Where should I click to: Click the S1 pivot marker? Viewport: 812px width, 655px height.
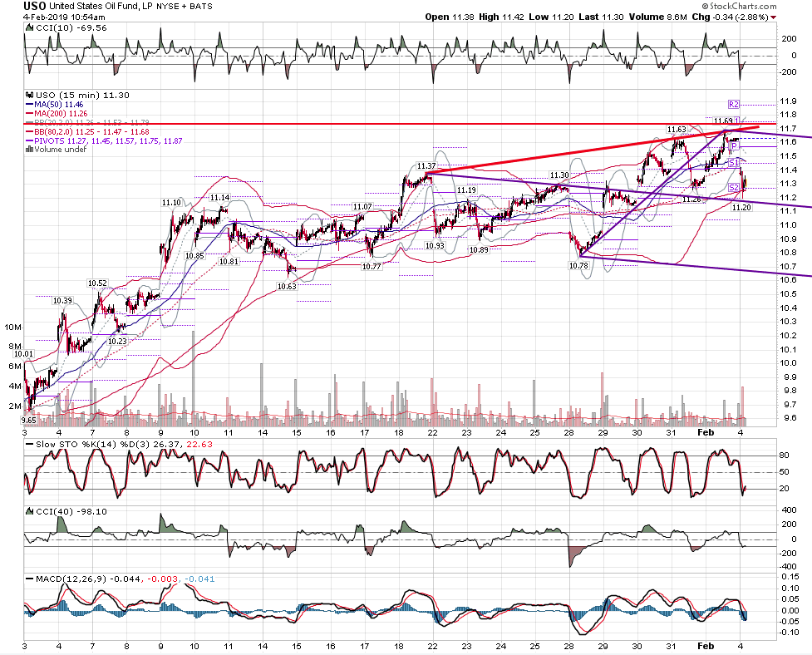(x=734, y=163)
